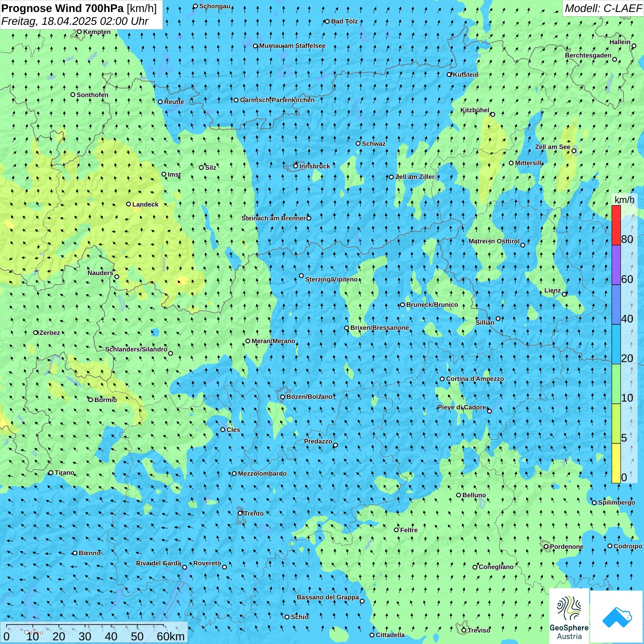
Task: Click the 'Sillian' map label
Action: [485, 323]
